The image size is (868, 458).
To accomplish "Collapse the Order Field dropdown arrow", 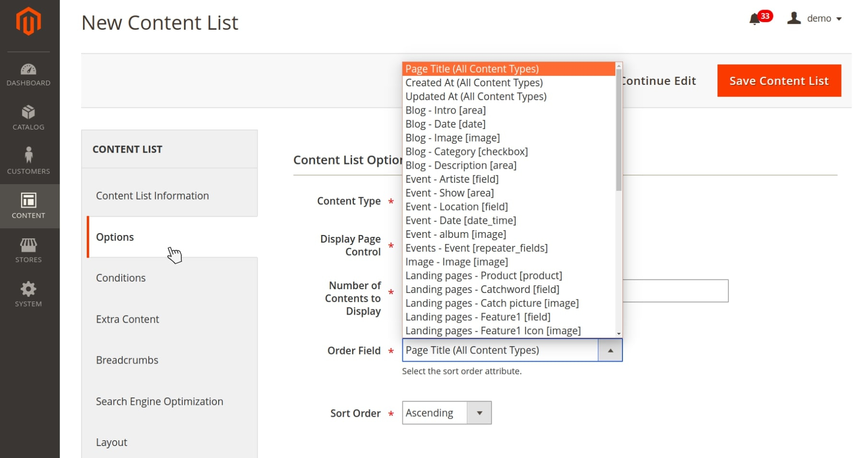I will coord(610,351).
